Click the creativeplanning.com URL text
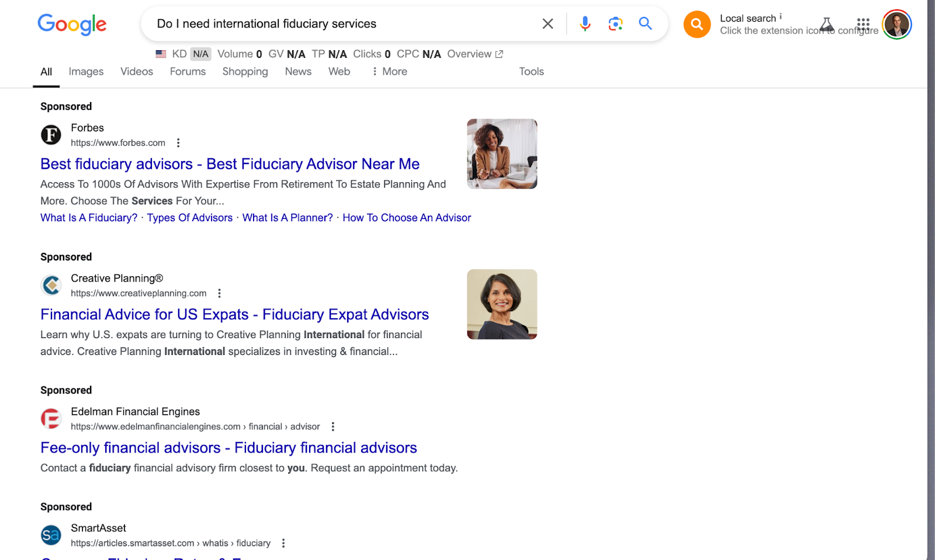This screenshot has width=935, height=560. (138, 293)
